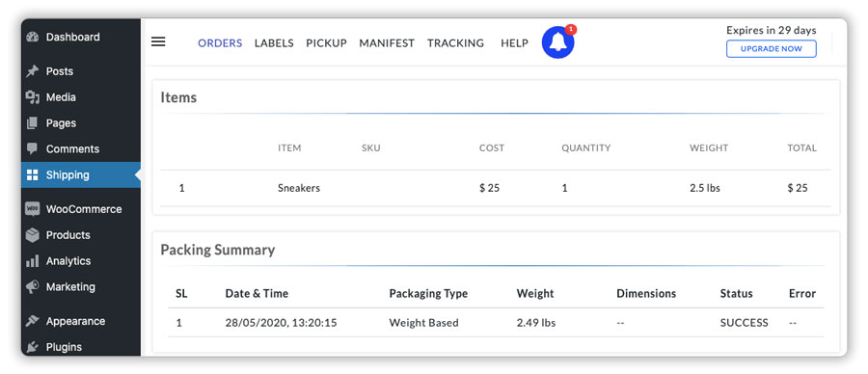Screen dimensions: 868x374
Task: Click the Items section heading
Action: [x=178, y=97]
